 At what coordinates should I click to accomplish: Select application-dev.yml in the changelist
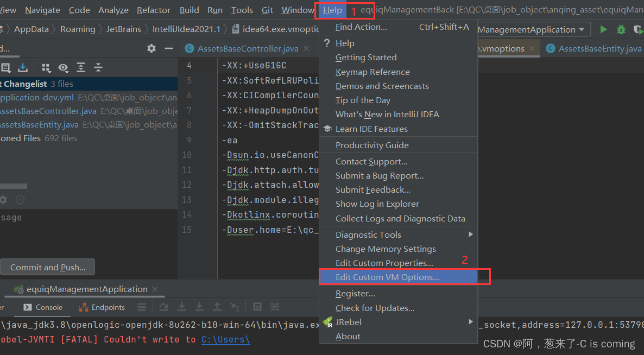(89, 98)
